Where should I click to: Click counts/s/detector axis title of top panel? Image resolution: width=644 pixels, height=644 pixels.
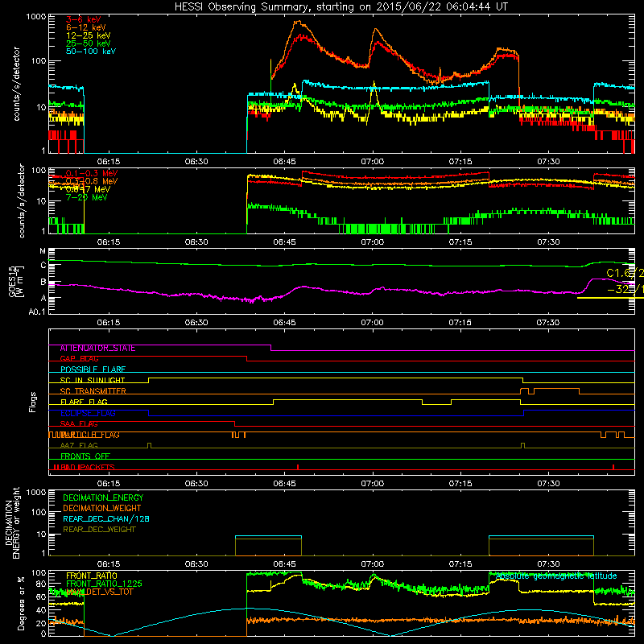(16, 84)
